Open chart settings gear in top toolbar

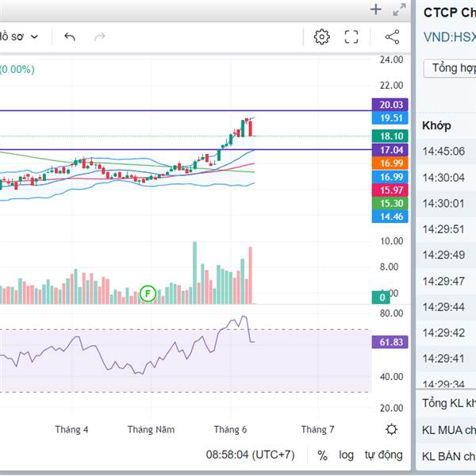(x=321, y=36)
